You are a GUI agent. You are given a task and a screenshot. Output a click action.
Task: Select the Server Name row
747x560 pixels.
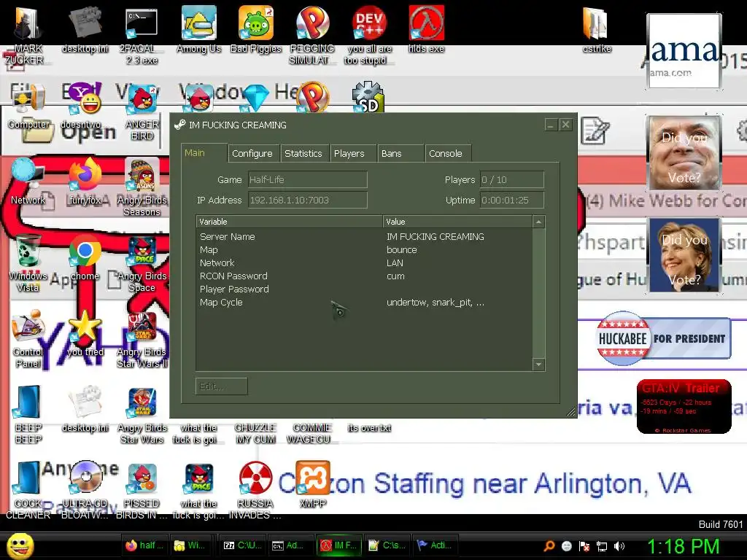click(x=365, y=237)
